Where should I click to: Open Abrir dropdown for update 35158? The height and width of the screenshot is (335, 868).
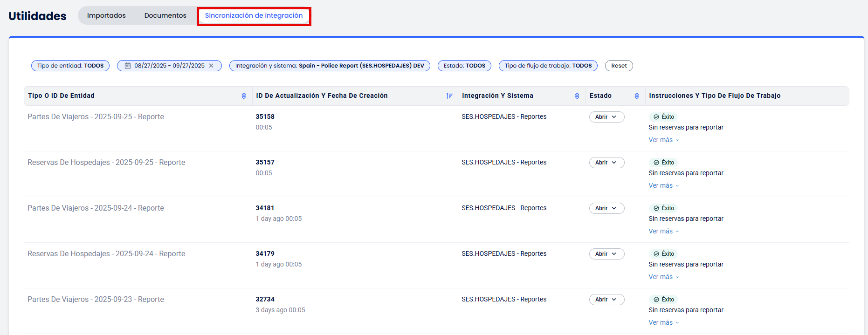point(606,117)
